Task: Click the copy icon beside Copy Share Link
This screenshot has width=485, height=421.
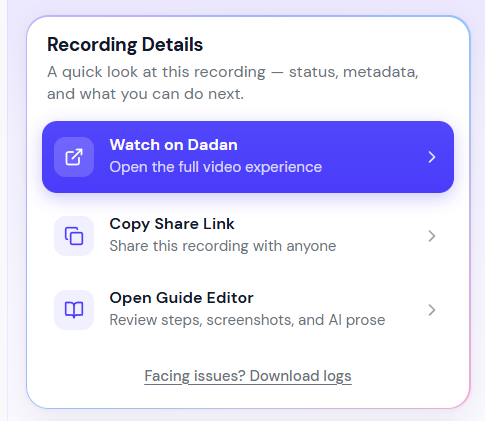Action: 74,236
